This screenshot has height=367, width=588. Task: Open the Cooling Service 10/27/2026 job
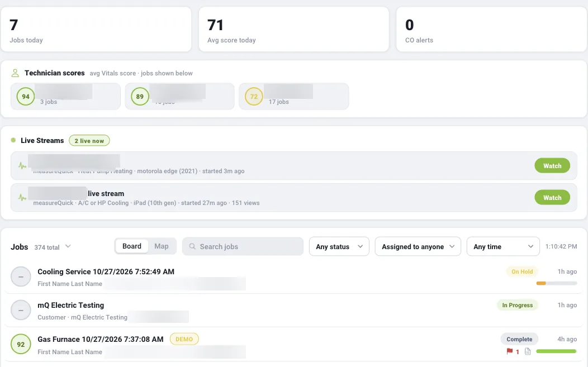(x=106, y=271)
